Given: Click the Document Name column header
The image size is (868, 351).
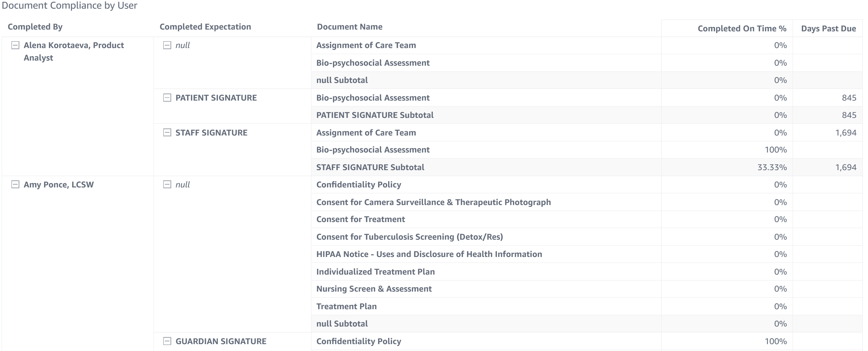Looking at the screenshot, I should 349,27.
